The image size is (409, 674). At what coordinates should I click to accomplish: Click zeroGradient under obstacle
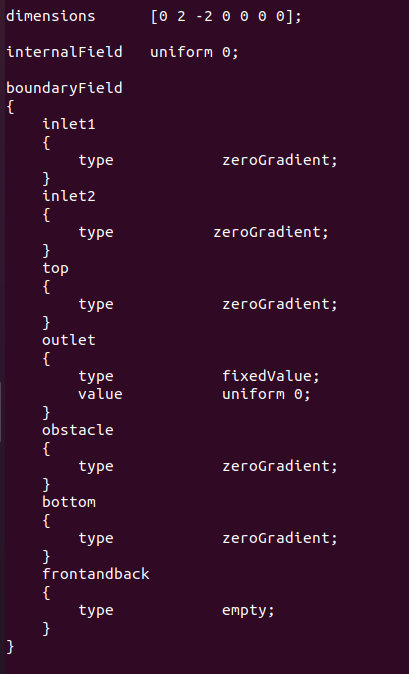[280, 466]
